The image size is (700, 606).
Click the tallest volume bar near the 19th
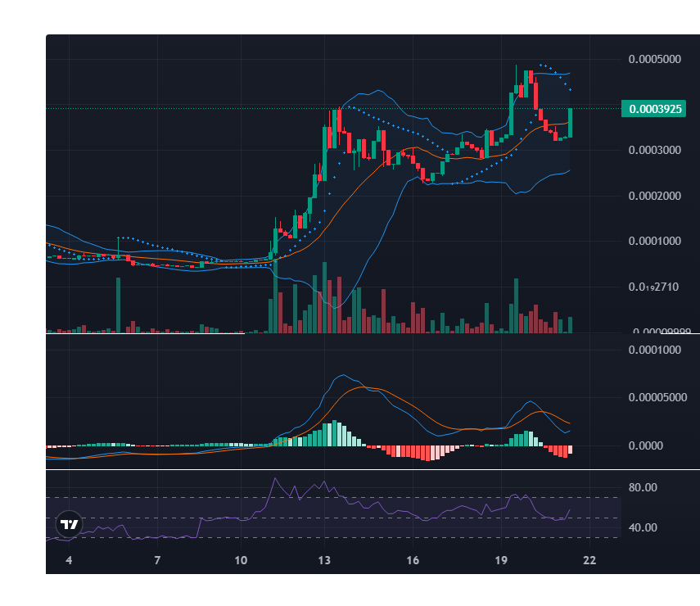point(516,305)
